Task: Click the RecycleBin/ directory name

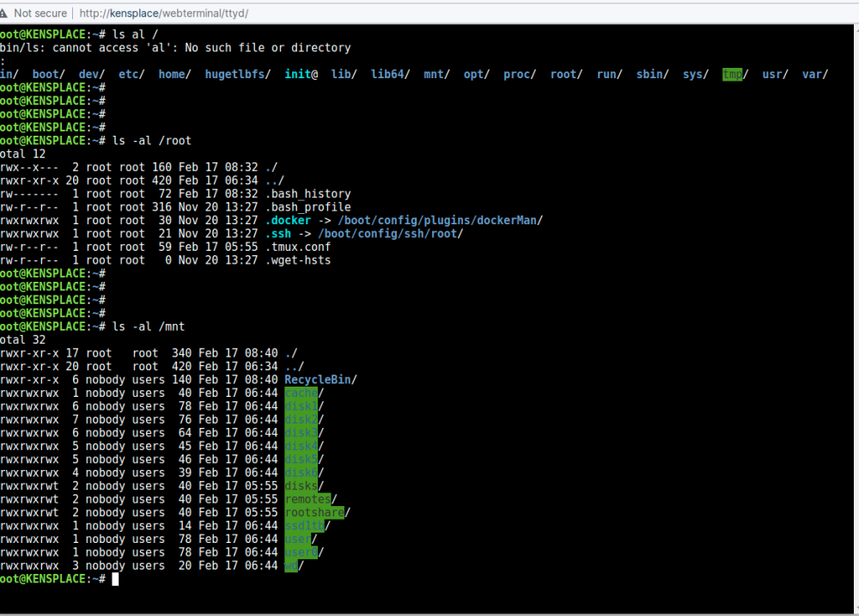Action: click(x=321, y=380)
